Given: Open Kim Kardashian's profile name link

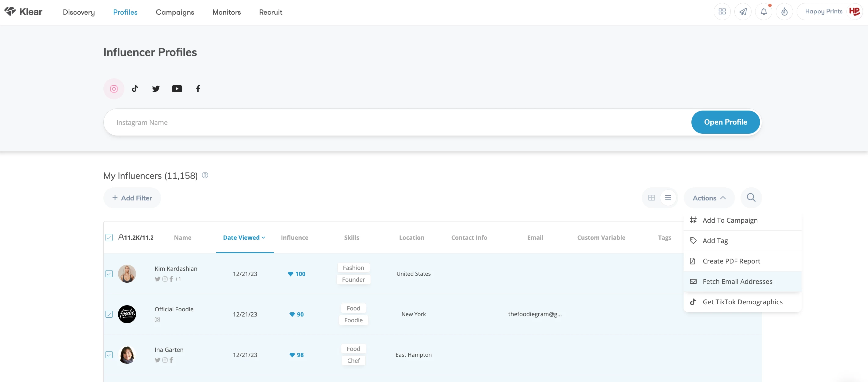Looking at the screenshot, I should point(176,269).
